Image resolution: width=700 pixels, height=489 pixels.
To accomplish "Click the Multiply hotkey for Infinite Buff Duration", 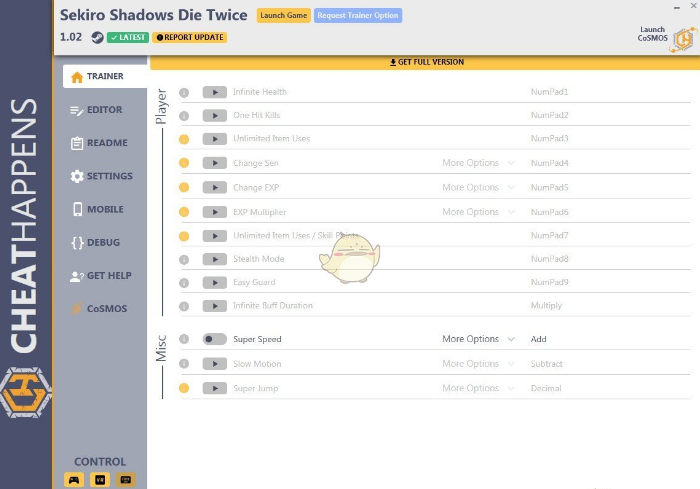I will pyautogui.click(x=546, y=306).
